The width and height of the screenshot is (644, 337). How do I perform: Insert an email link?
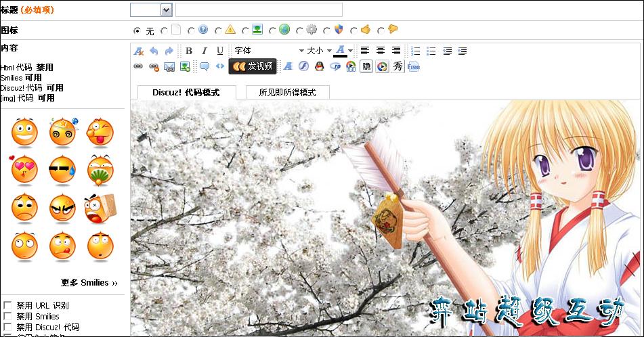point(169,66)
